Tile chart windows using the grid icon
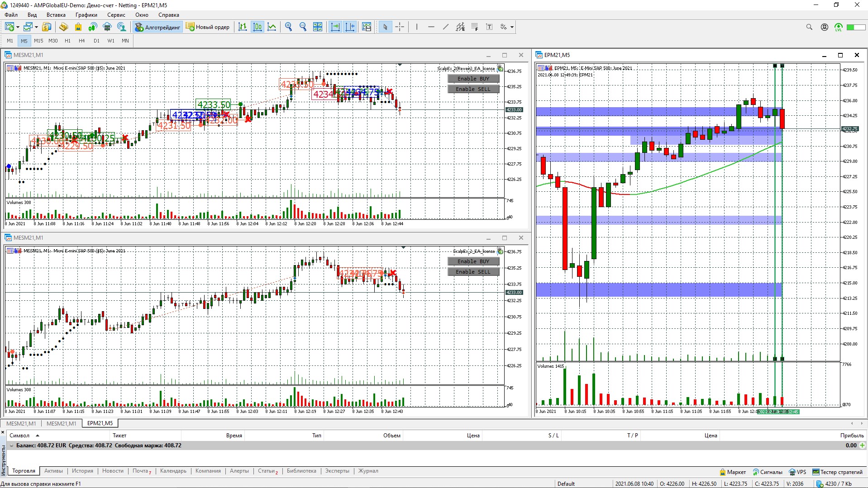The height and width of the screenshot is (488, 868). (x=318, y=27)
